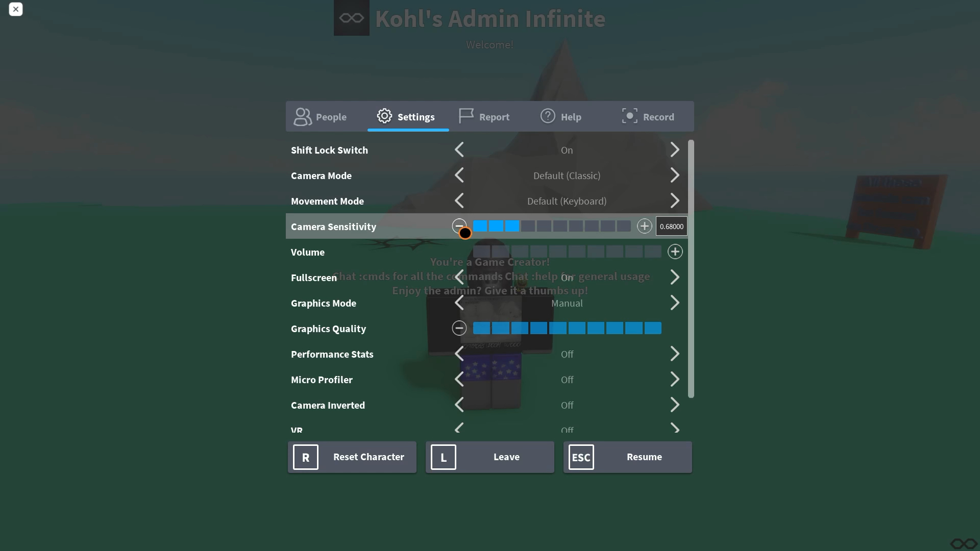Screen dimensions: 980x551
Task: Open the Record tab
Action: tap(653, 116)
